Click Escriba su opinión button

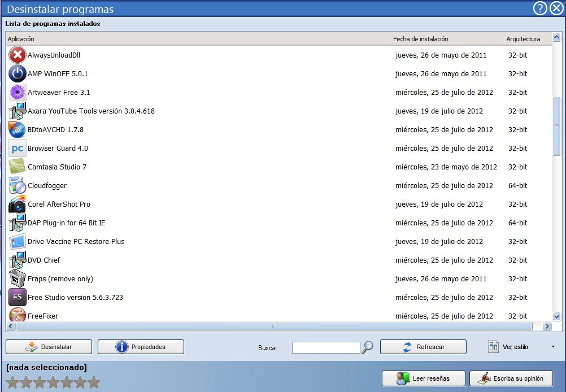[x=511, y=378]
